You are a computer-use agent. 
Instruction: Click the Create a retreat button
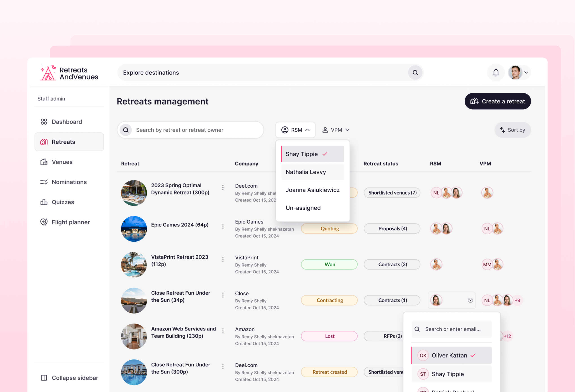point(498,101)
